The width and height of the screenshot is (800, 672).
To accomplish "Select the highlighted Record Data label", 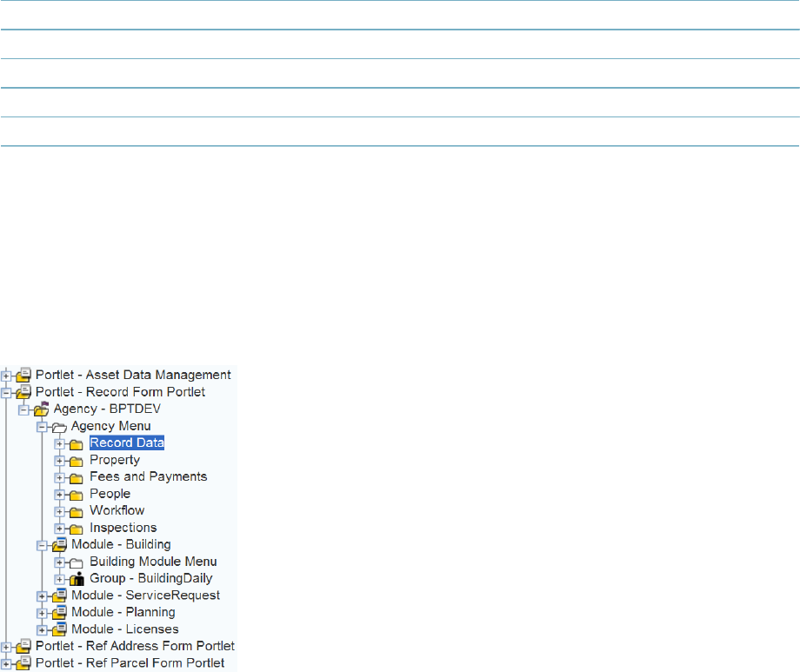I will coord(127,442).
